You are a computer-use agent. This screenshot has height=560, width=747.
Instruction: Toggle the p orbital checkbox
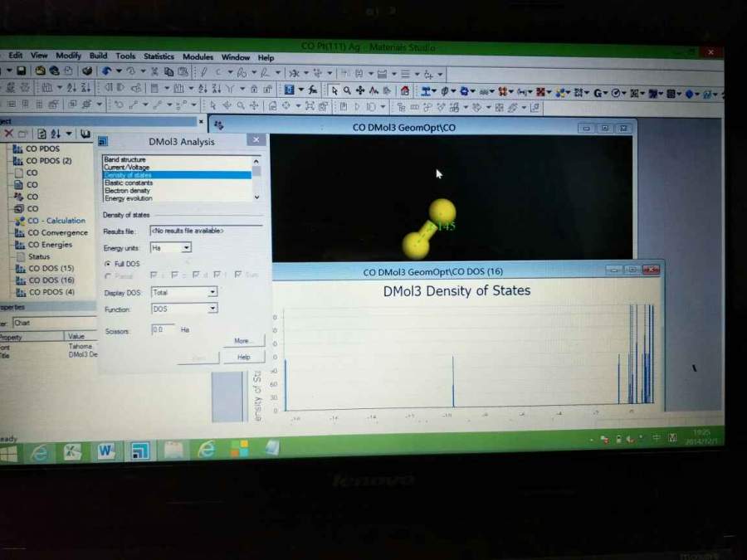(x=174, y=275)
